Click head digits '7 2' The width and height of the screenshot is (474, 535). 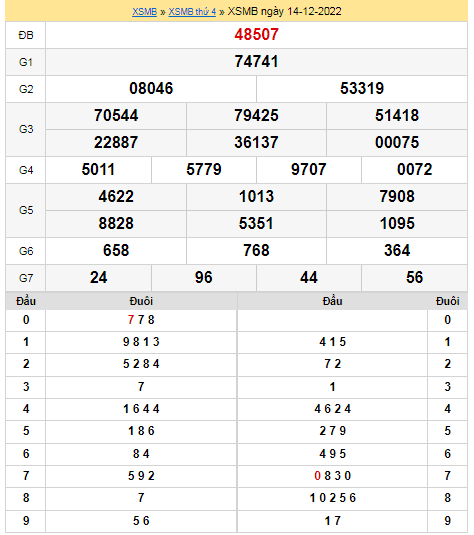pyautogui.click(x=332, y=364)
